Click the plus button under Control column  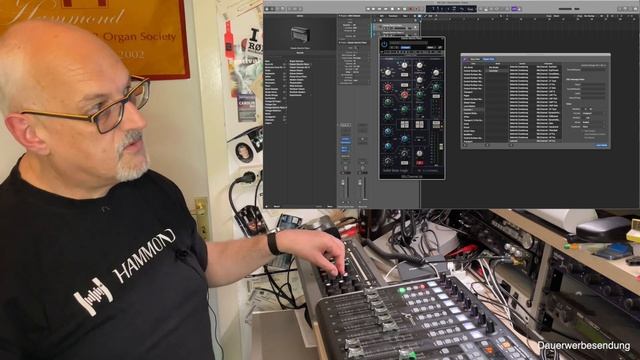(x=511, y=145)
